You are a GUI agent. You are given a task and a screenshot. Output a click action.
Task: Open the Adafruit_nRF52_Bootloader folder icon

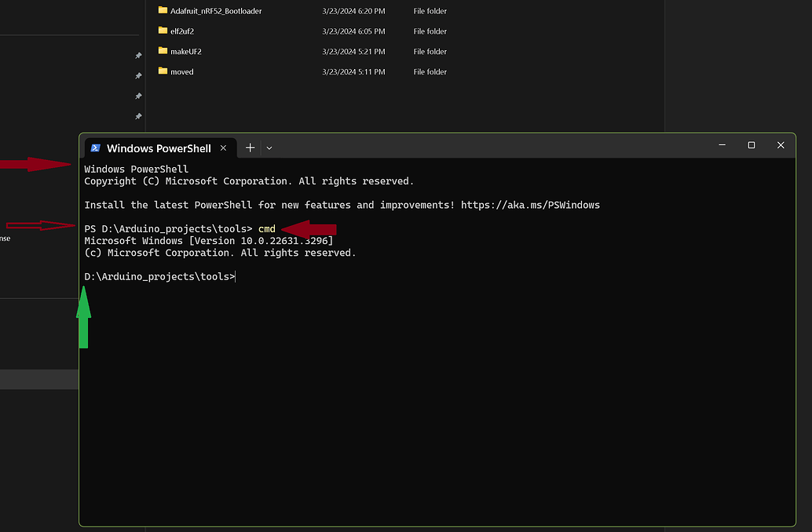161,11
